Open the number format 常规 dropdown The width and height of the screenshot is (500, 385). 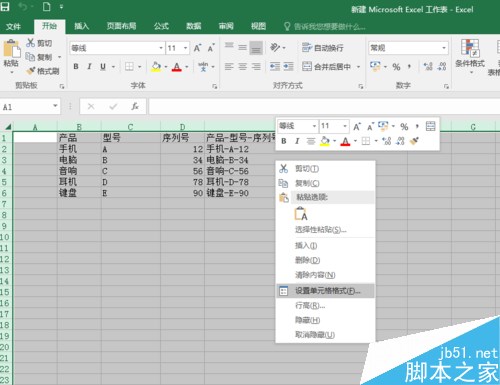[x=444, y=48]
